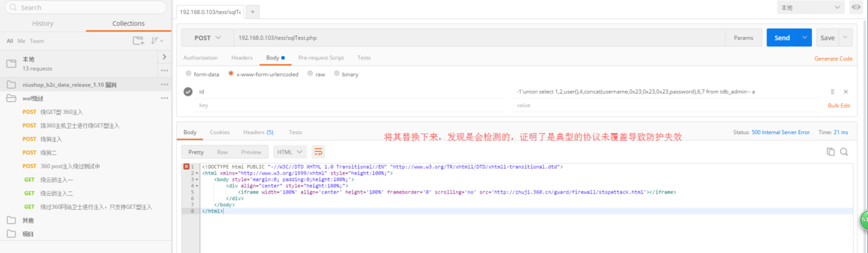Select the 192.168.0.103/test/sqlTest request tab
This screenshot has height=253, width=868.
point(209,12)
